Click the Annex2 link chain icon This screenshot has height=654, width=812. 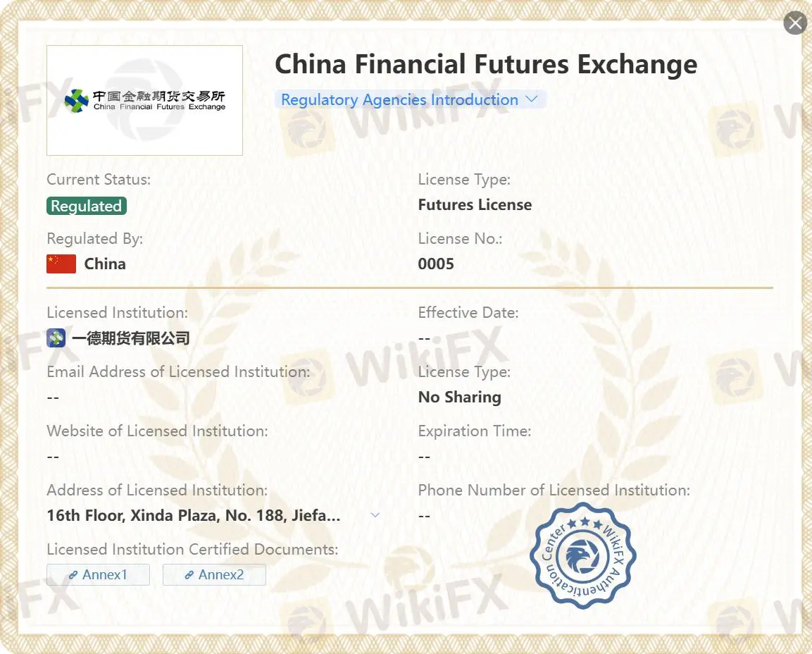189,574
